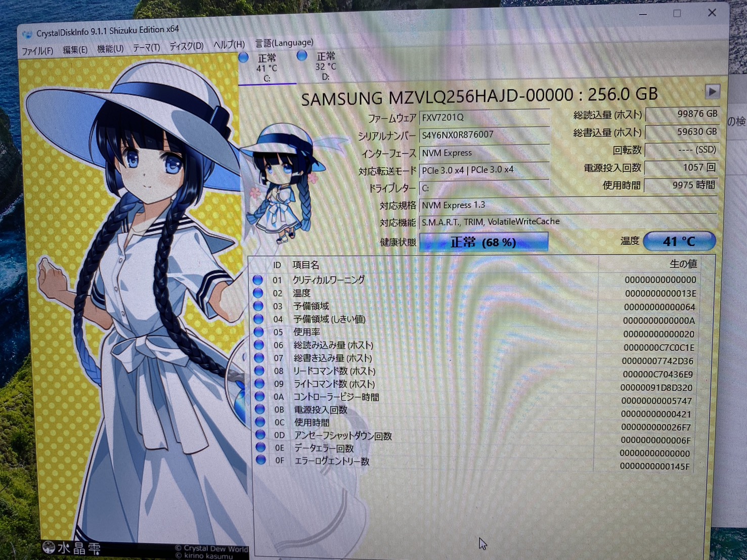Select the データエラー回数 attribute name
The width and height of the screenshot is (747, 560).
coord(324,448)
